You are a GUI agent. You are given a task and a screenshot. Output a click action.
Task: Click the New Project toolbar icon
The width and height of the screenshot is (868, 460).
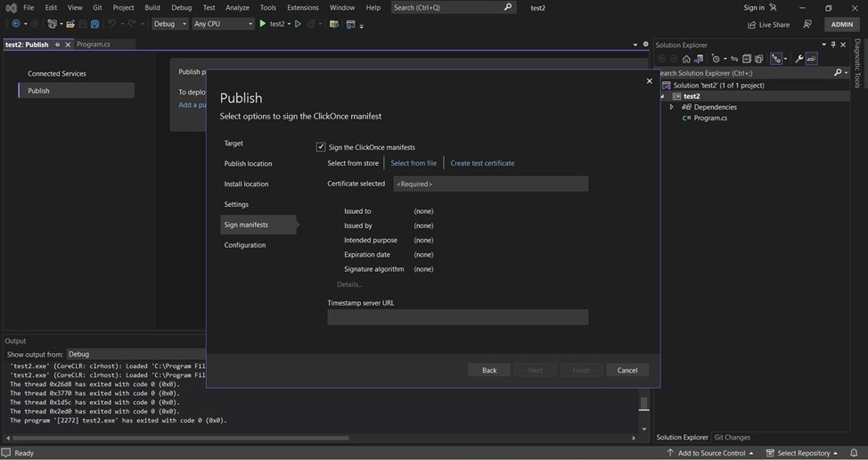coord(52,24)
